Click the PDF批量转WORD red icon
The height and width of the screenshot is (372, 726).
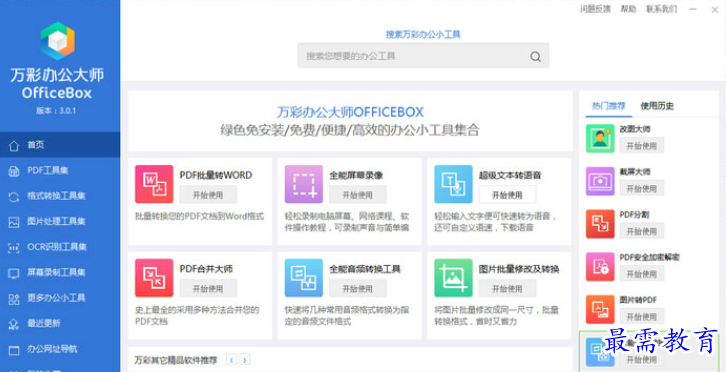click(154, 184)
